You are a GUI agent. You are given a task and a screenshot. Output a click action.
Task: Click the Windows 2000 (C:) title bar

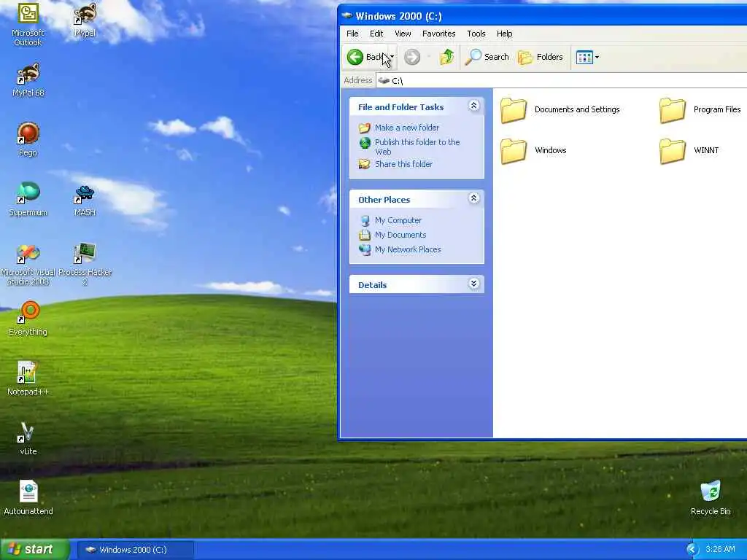coord(542,16)
